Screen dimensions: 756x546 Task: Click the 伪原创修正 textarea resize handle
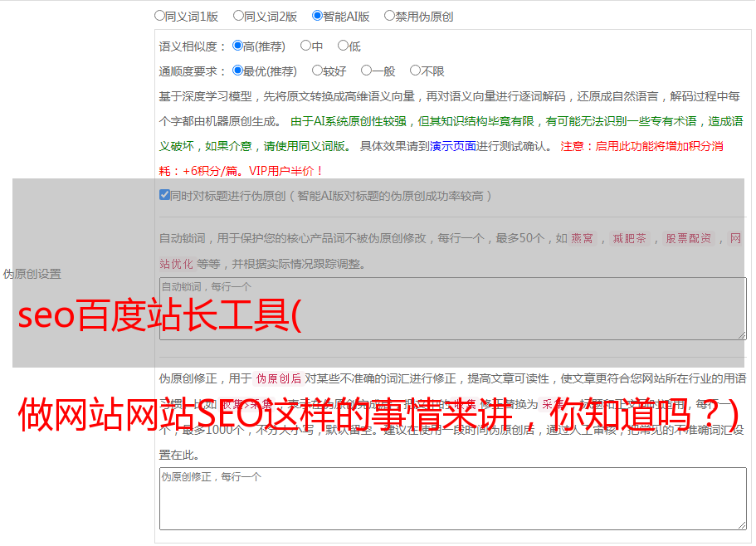point(742,524)
